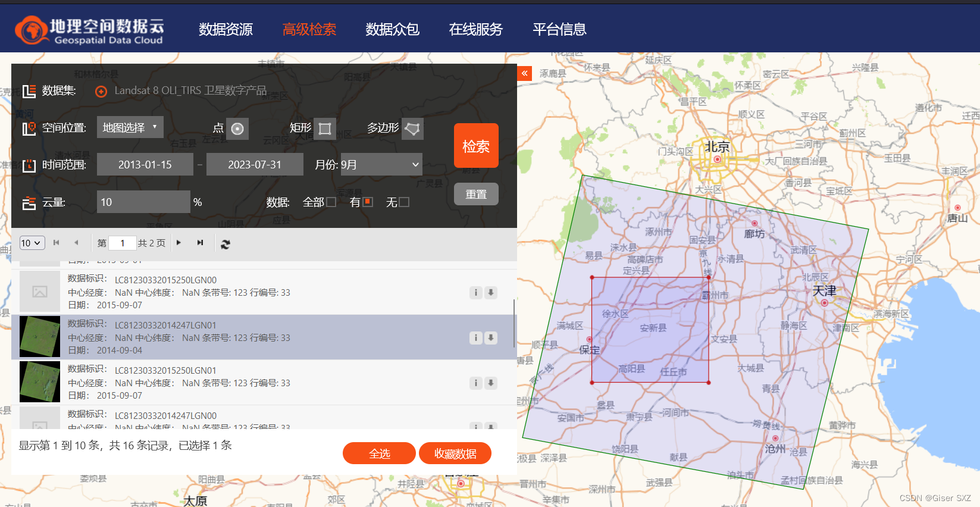
Task: Show info for LC81230332015250LGN01 record
Action: tap(475, 383)
